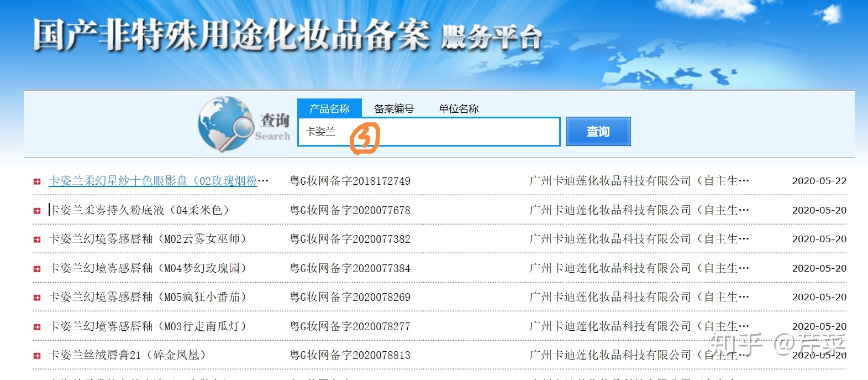Click company name in 2018172749 row

click(x=639, y=181)
